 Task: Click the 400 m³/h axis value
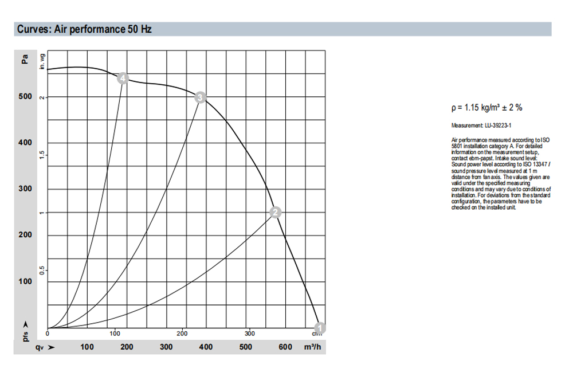pyautogui.click(x=206, y=347)
